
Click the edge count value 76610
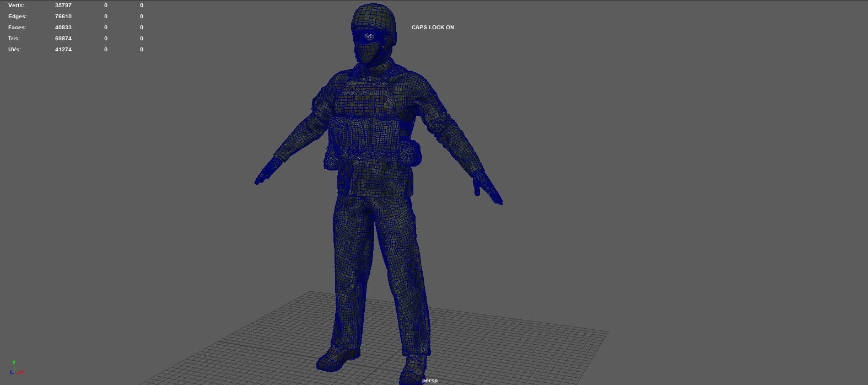63,16
